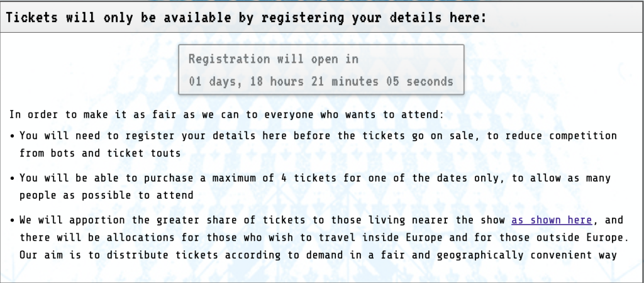Click "05 seconds" in the countdown
Screen dimensions: 644x283
point(419,82)
